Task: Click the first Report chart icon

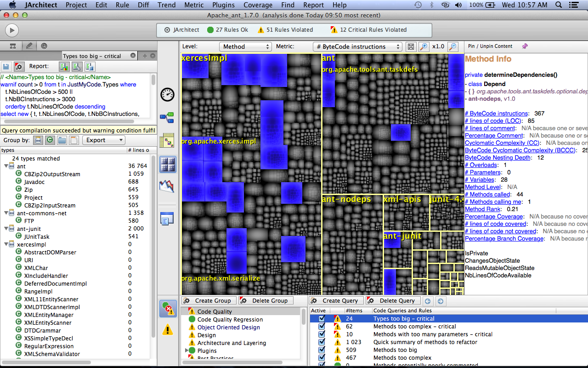Action: [x=65, y=66]
